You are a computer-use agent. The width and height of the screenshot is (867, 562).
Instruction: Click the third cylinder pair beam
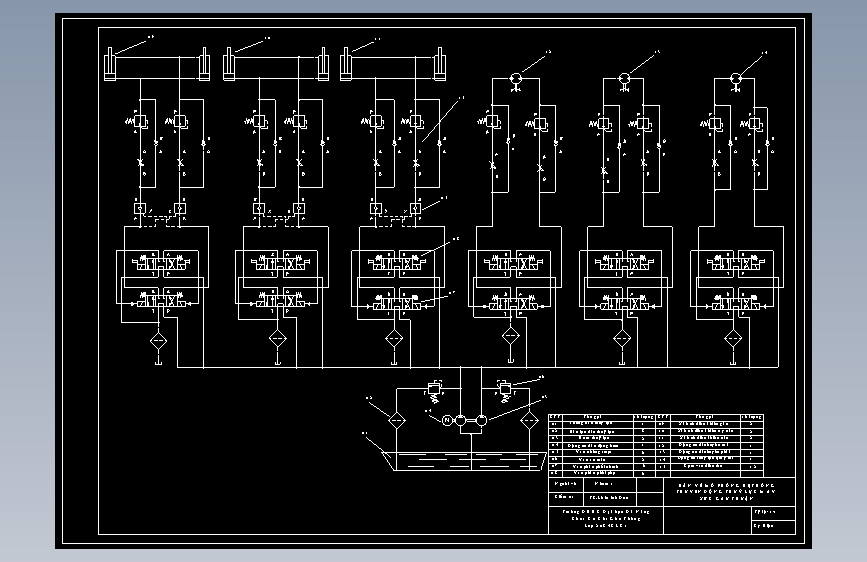click(x=393, y=67)
